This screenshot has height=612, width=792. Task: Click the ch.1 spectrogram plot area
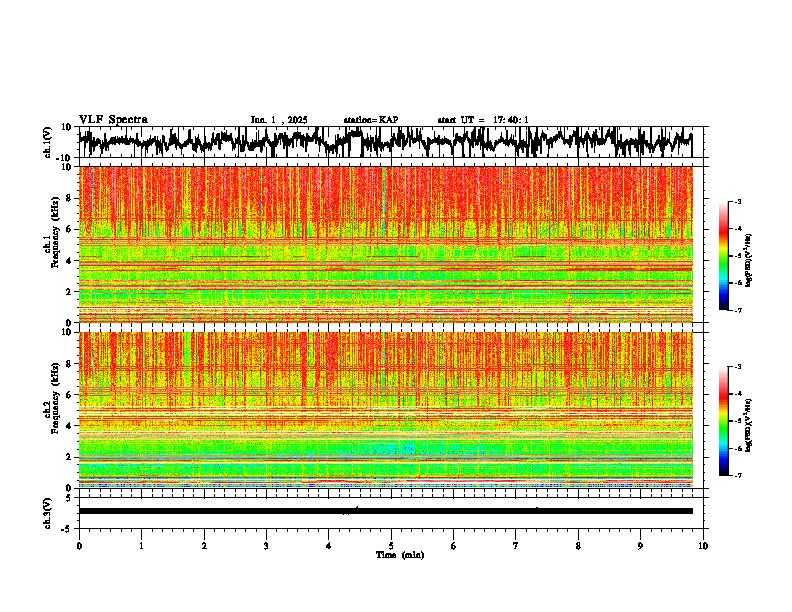pyautogui.click(x=385, y=244)
